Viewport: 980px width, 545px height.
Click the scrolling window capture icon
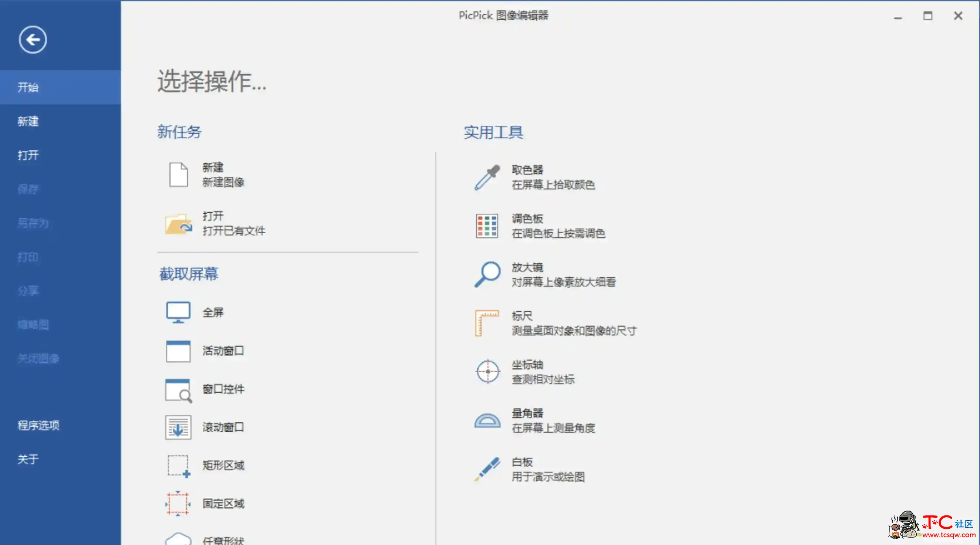click(x=178, y=427)
